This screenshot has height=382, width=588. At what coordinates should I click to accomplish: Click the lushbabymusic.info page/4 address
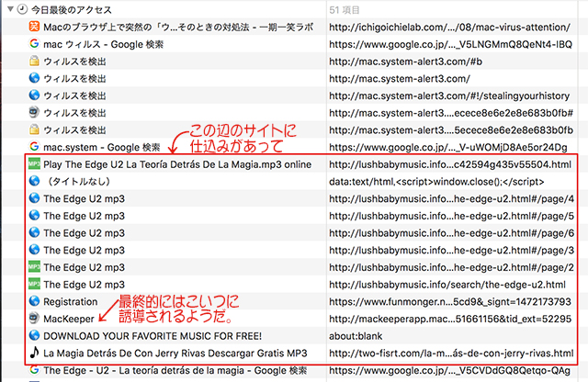coord(451,198)
